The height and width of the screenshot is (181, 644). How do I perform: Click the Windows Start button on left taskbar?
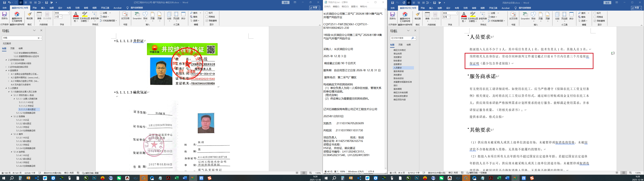[x=4, y=178]
